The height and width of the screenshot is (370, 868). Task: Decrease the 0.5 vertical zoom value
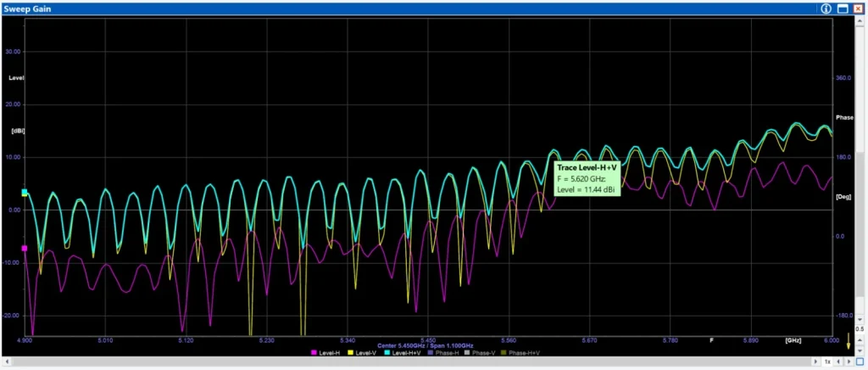[x=860, y=350]
